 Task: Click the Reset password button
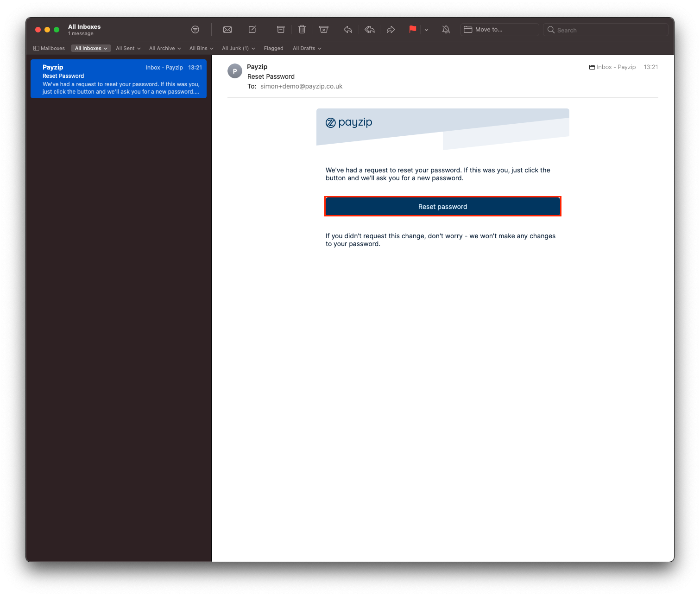coord(442,206)
